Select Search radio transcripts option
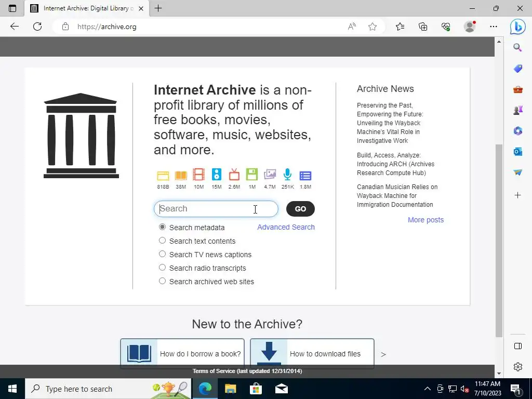Viewport: 532px width, 399px height. pos(162,268)
